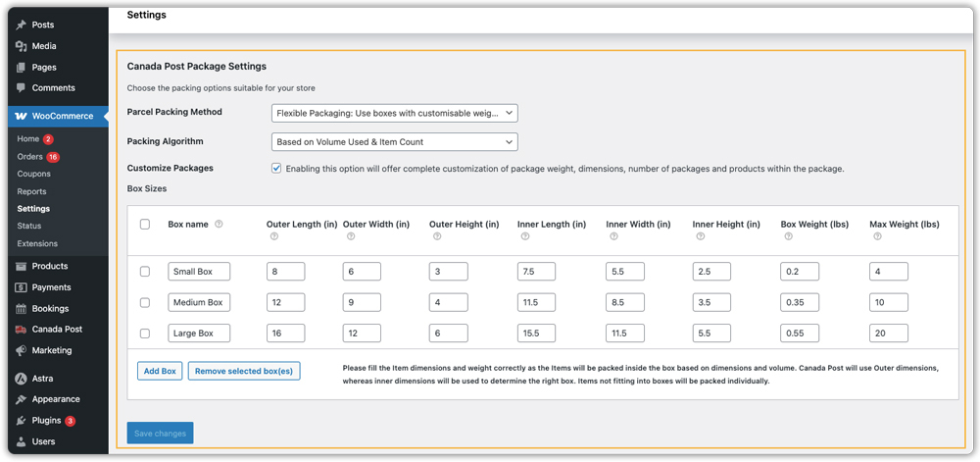Click the Posts pin icon
This screenshot has width=980, height=462.
(x=22, y=25)
